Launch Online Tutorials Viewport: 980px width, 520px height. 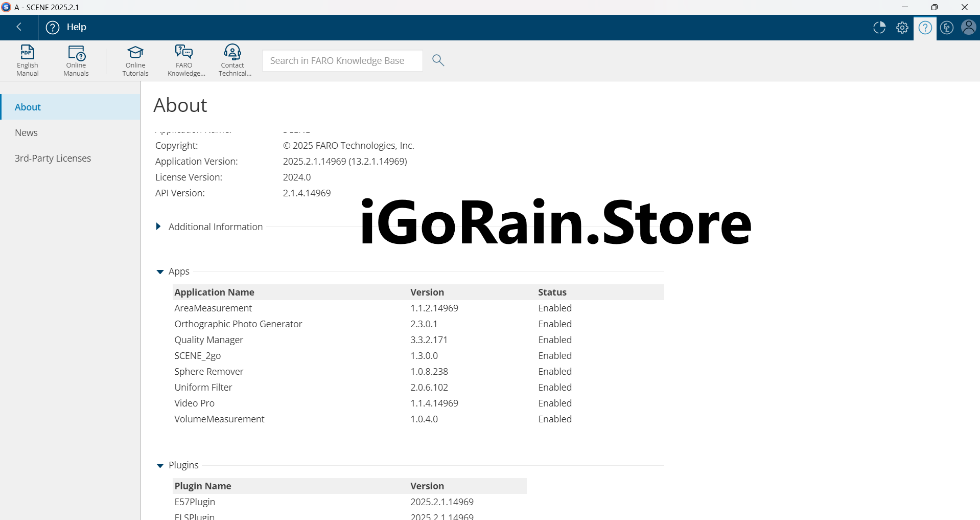[135, 60]
